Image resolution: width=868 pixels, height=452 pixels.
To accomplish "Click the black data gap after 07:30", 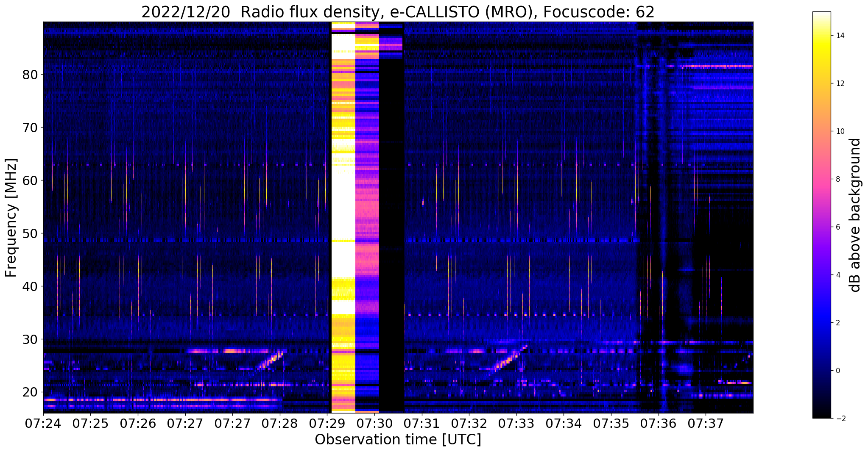I will coord(391,235).
